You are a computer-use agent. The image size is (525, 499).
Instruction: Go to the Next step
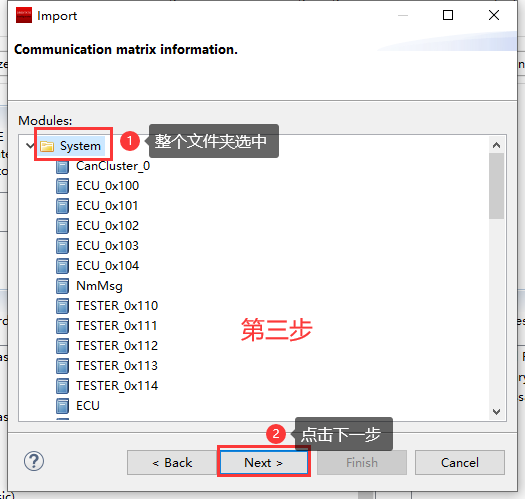click(264, 462)
